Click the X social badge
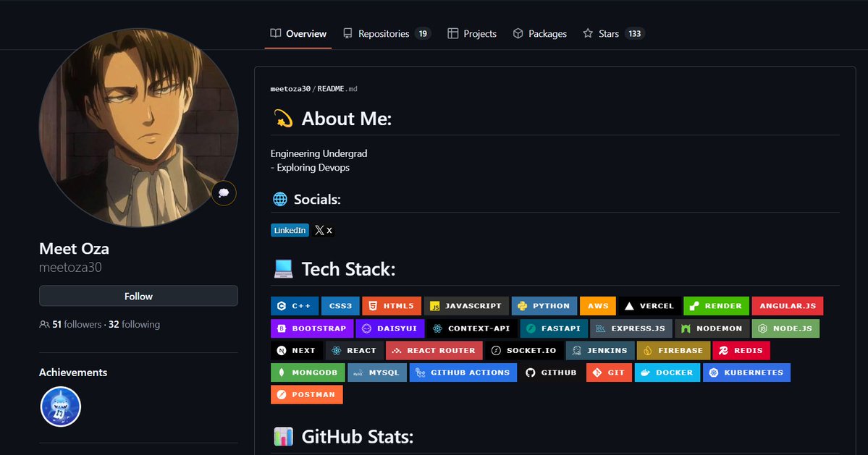The width and height of the screenshot is (868, 455). click(324, 231)
